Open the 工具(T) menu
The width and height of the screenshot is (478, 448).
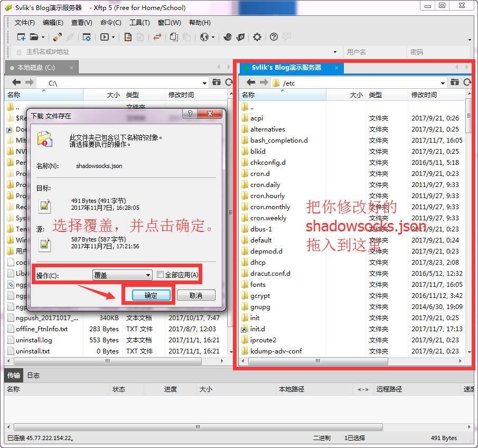coord(139,23)
